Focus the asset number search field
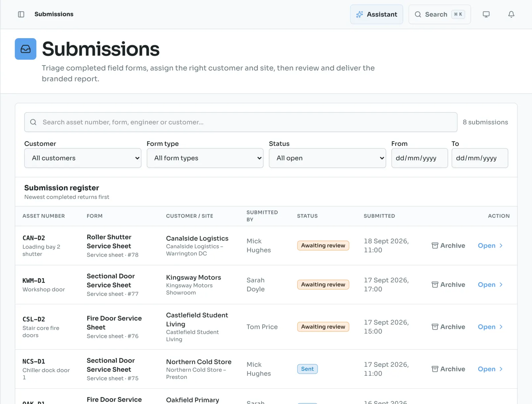 click(241, 122)
